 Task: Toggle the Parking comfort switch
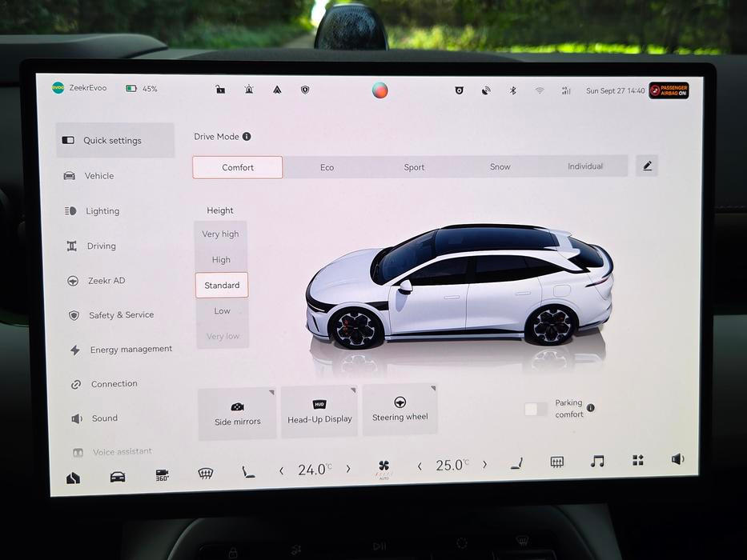coord(536,409)
